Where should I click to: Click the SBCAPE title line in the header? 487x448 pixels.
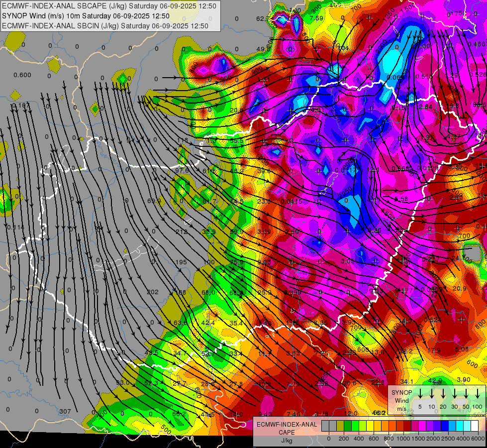click(x=109, y=6)
